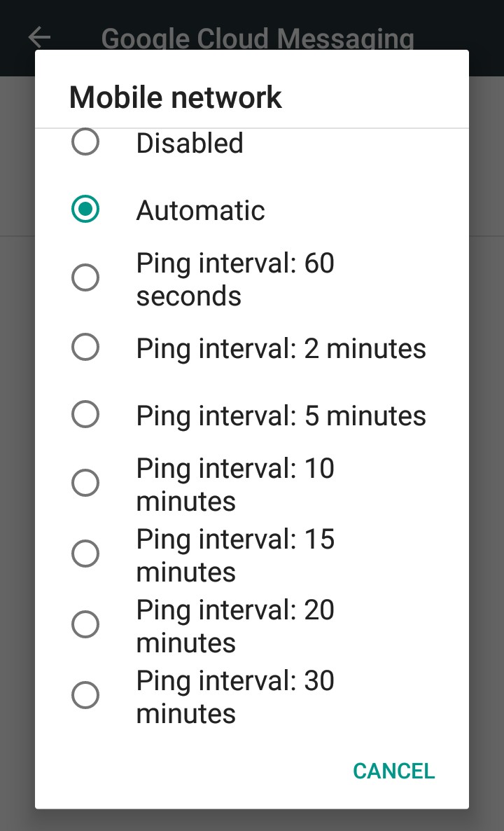Dismiss the dialog with CANCEL
504x831 pixels.
click(393, 771)
